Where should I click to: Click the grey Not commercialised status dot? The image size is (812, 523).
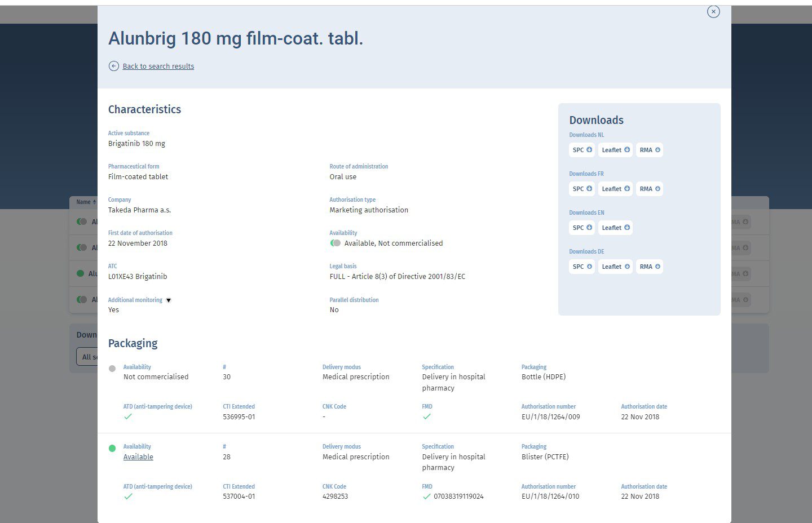112,369
